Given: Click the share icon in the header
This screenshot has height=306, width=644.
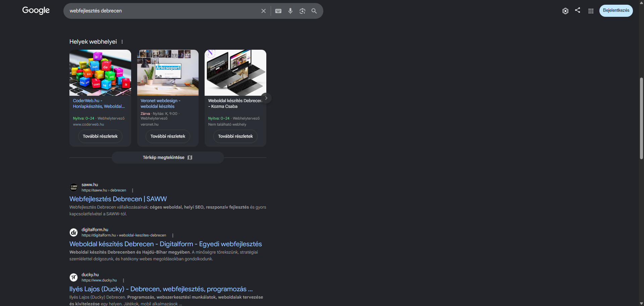Looking at the screenshot, I should click(578, 10).
